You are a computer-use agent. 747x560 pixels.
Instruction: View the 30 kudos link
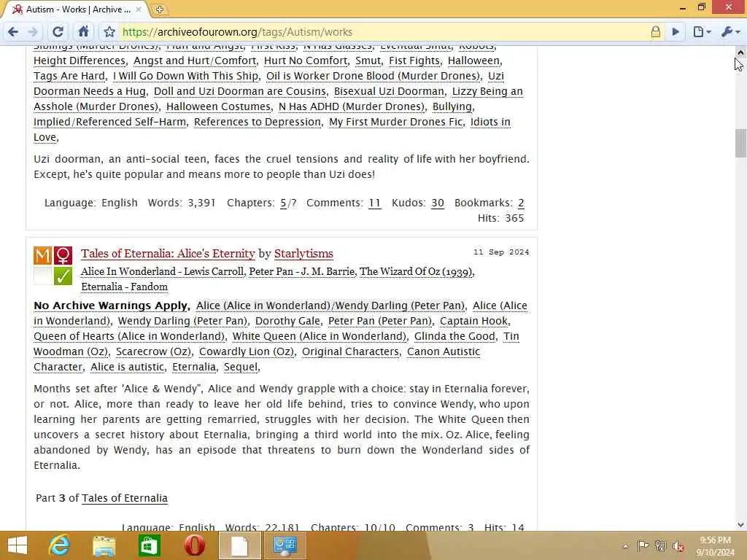click(438, 203)
